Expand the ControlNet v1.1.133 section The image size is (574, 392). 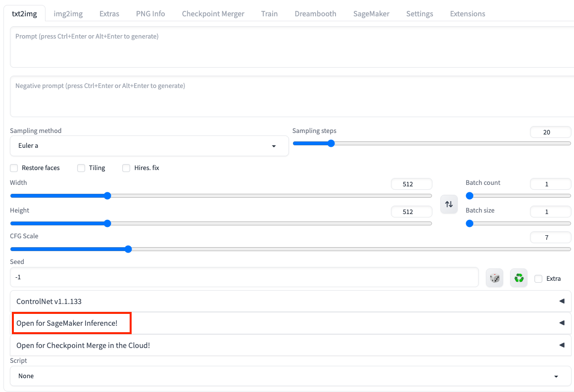290,301
